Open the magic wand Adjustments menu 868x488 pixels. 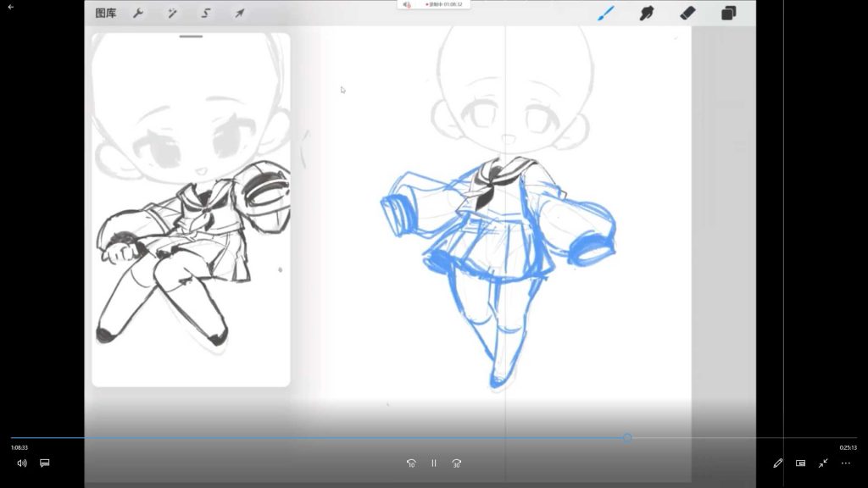pos(171,14)
